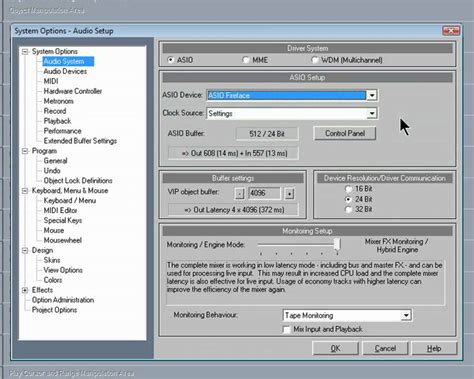Open the ASIO Device dropdown arrow

[372, 95]
